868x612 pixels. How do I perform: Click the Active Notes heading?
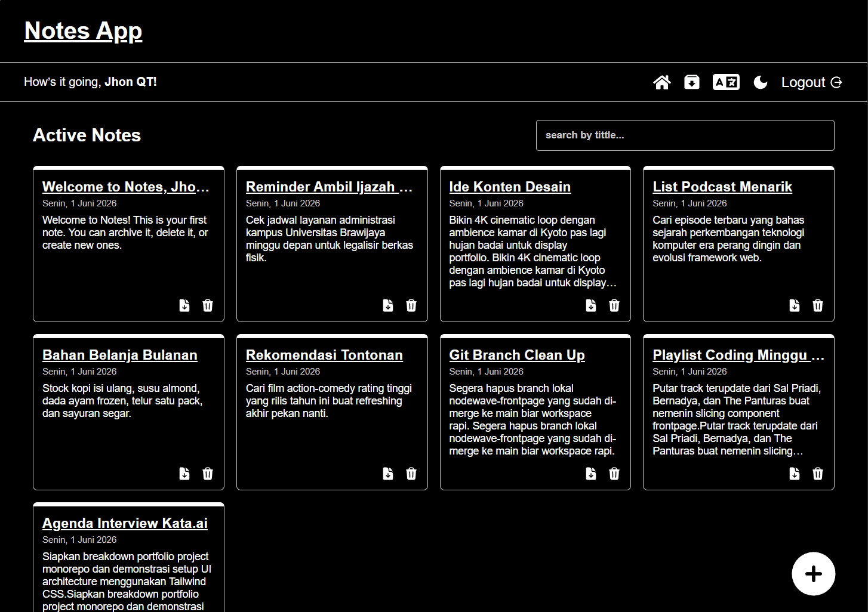coord(87,135)
